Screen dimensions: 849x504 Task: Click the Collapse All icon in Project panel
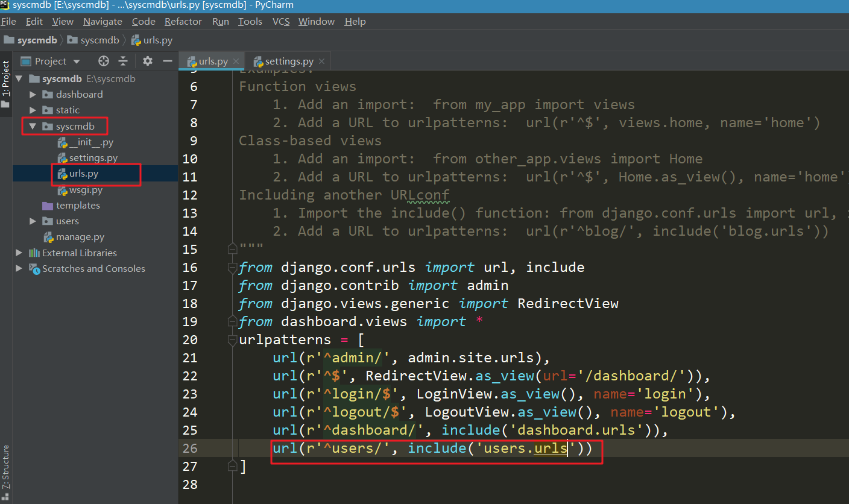pyautogui.click(x=123, y=61)
